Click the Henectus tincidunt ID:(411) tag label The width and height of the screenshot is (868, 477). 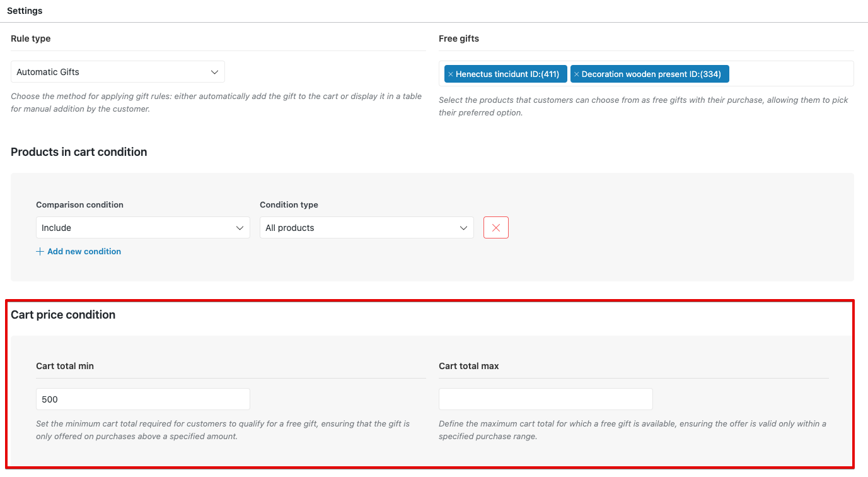pyautogui.click(x=507, y=74)
